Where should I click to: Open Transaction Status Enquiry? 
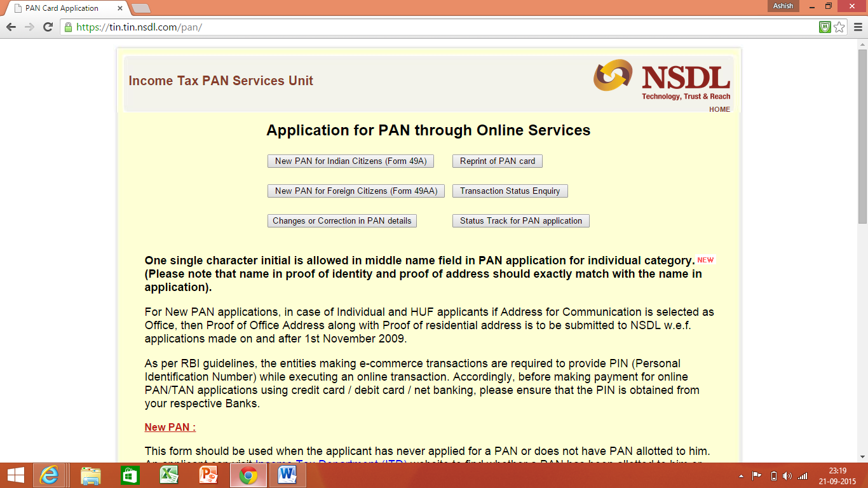click(x=510, y=191)
